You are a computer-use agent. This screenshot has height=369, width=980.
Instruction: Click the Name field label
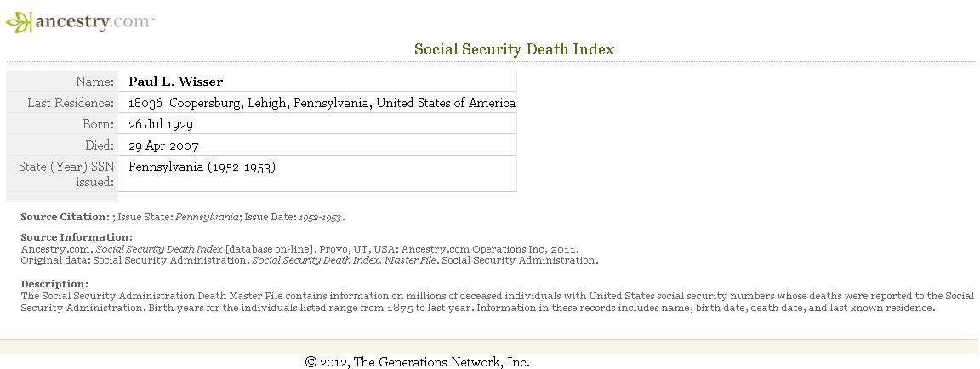tap(95, 82)
